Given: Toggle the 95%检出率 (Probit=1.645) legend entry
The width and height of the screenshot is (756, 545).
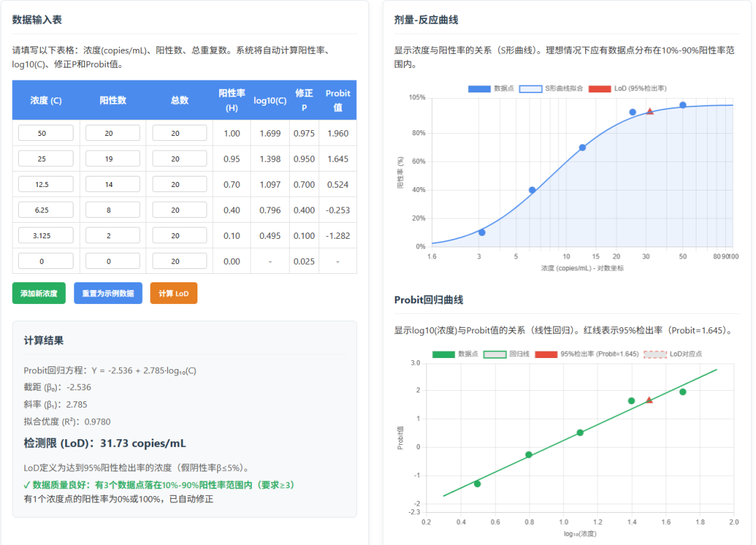Looking at the screenshot, I should pos(587,354).
